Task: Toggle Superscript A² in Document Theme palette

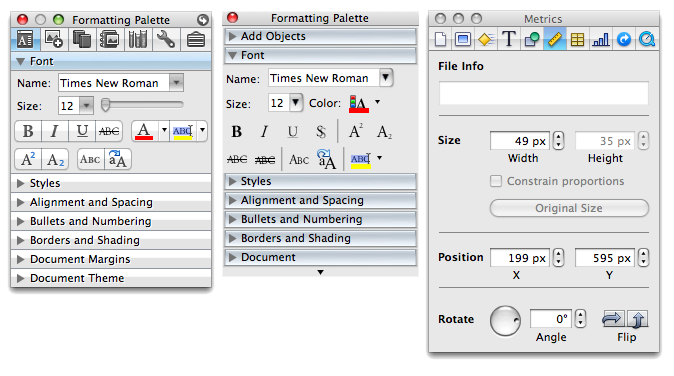Action: [x=28, y=159]
